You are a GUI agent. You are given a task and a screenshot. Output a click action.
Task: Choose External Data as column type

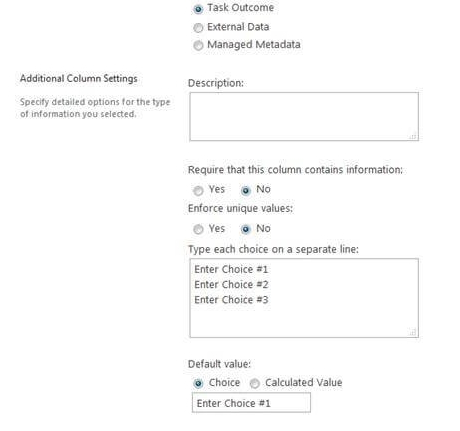pos(198,27)
